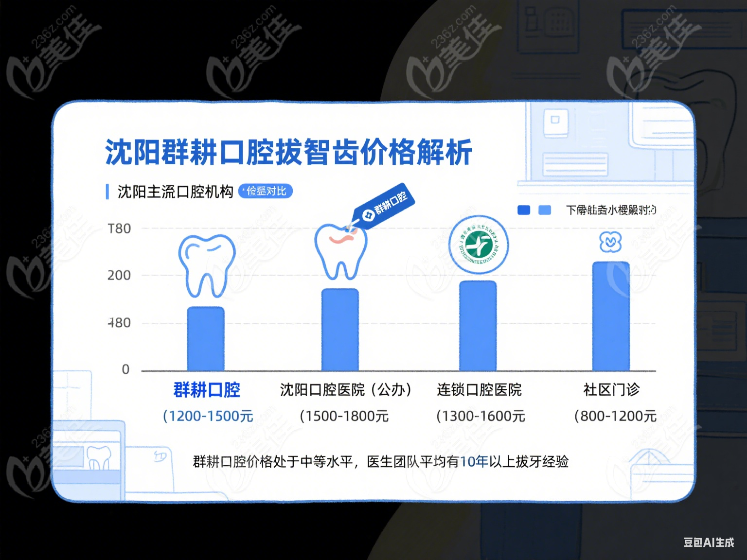
Task: Click the summary sentence about 群耕口腔价格处于中等水平
Action: 381,461
